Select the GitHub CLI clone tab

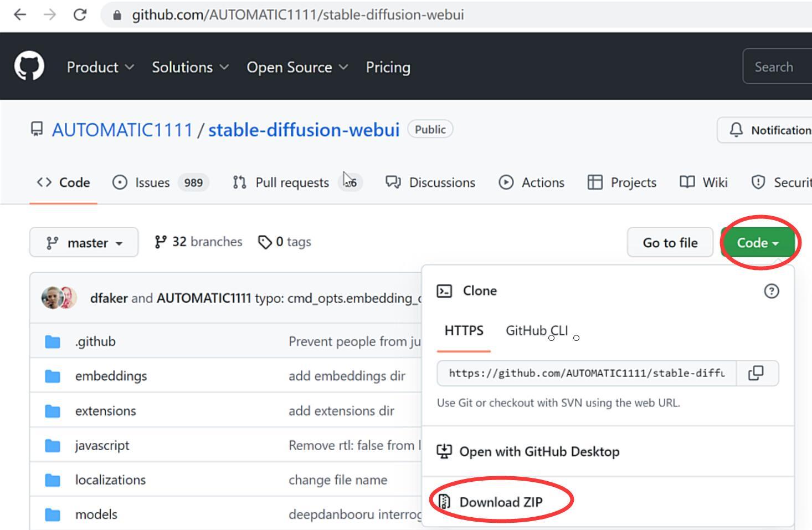pos(537,330)
